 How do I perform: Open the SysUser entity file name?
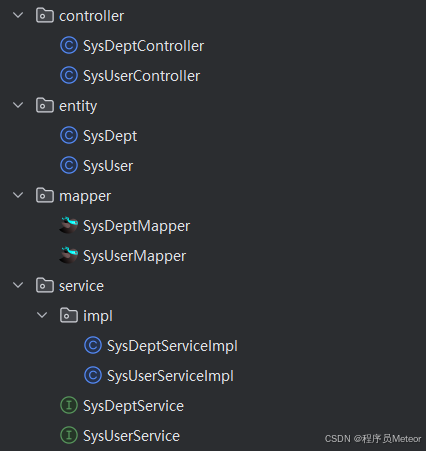[x=108, y=166]
